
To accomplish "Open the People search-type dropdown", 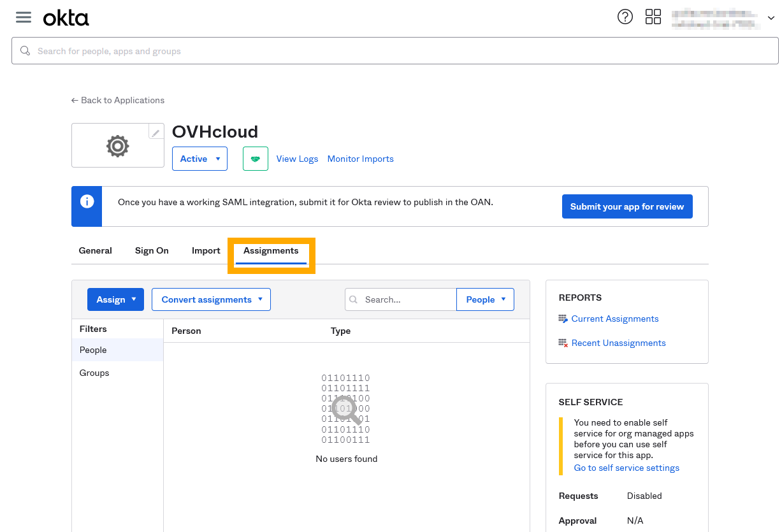I will pyautogui.click(x=486, y=299).
